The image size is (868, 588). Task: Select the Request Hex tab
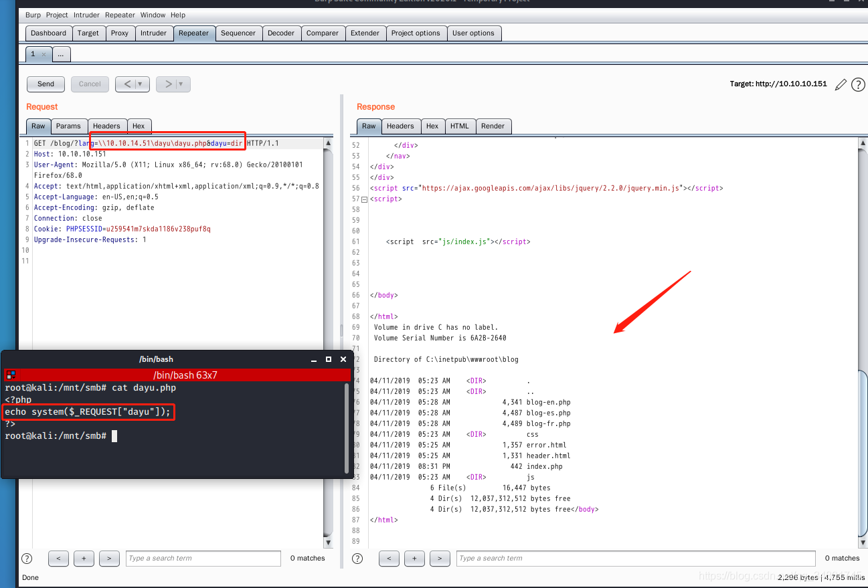pos(139,126)
